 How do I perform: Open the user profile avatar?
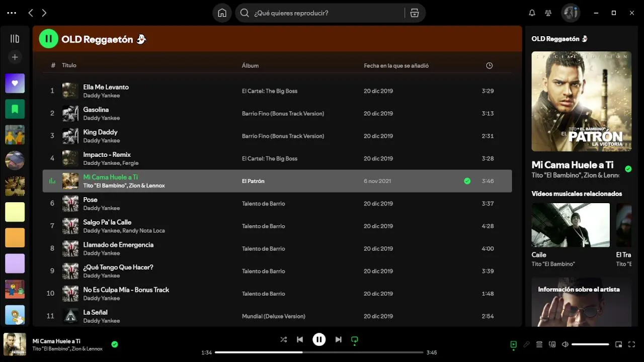(571, 13)
